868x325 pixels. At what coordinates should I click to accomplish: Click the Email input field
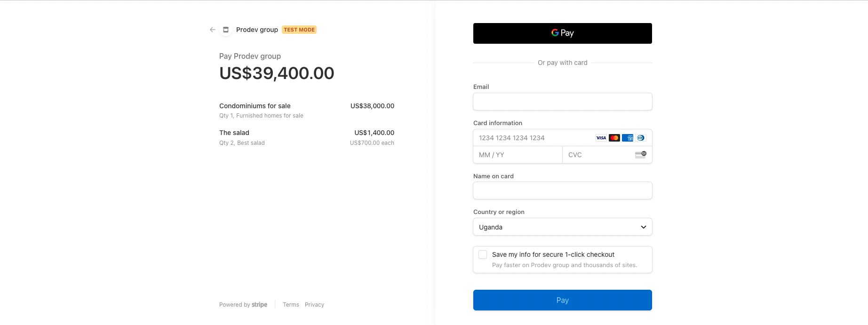coord(562,102)
